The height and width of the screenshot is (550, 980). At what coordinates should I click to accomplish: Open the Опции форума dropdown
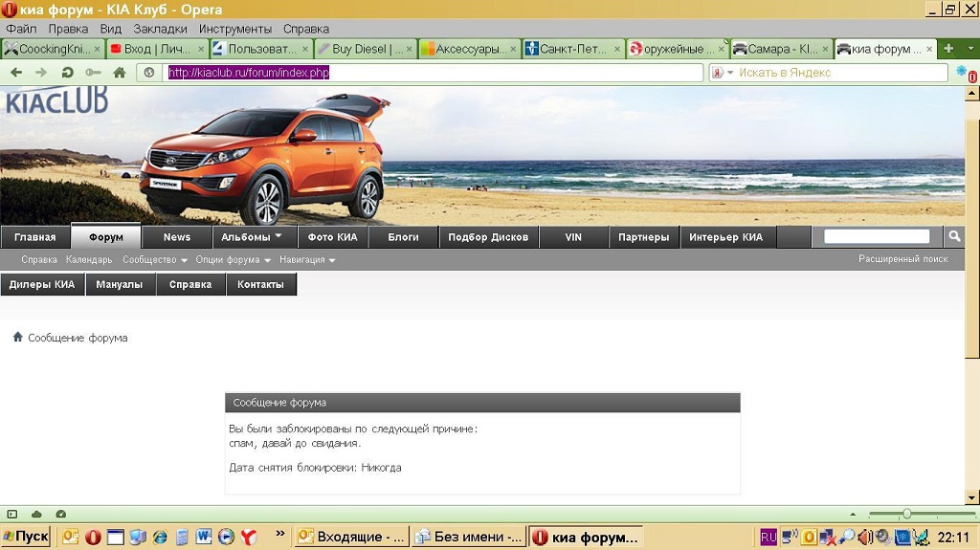[x=233, y=260]
